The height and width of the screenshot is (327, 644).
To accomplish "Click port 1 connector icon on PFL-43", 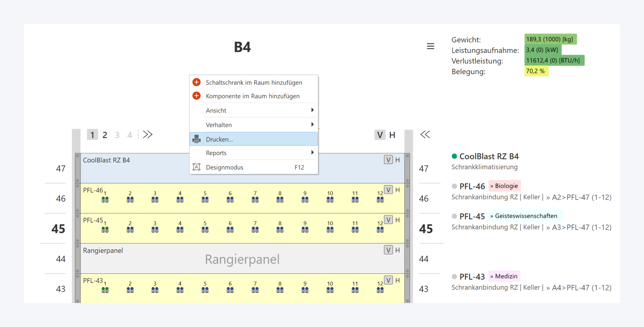I will (105, 290).
